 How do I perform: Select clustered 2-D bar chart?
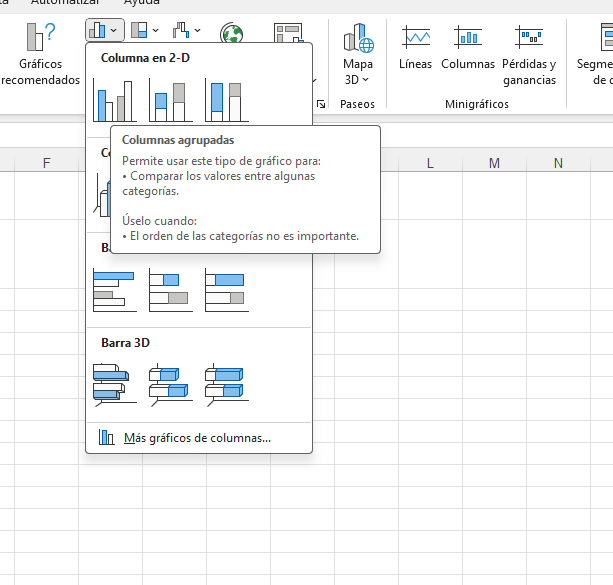pos(115,290)
